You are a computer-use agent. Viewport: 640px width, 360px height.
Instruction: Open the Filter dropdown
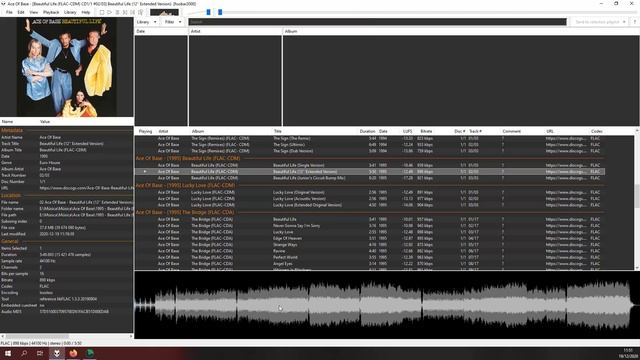pyautogui.click(x=173, y=22)
